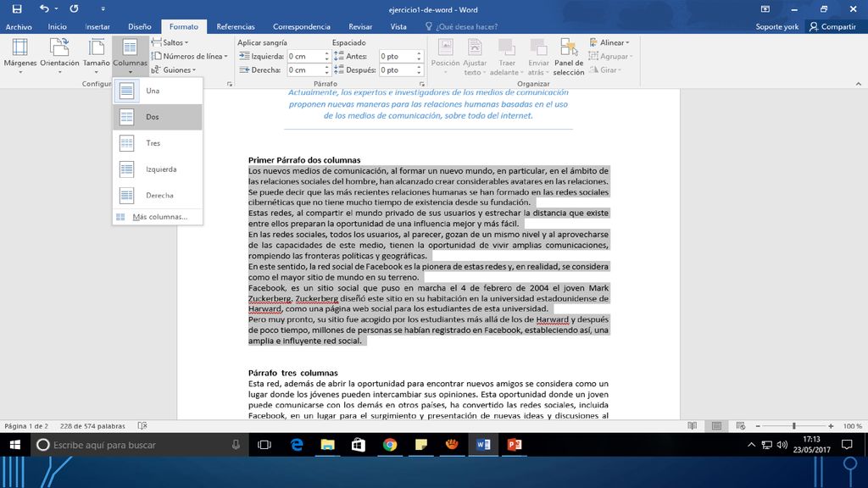Click the Después spacing field
868x488 pixels.
[398, 70]
